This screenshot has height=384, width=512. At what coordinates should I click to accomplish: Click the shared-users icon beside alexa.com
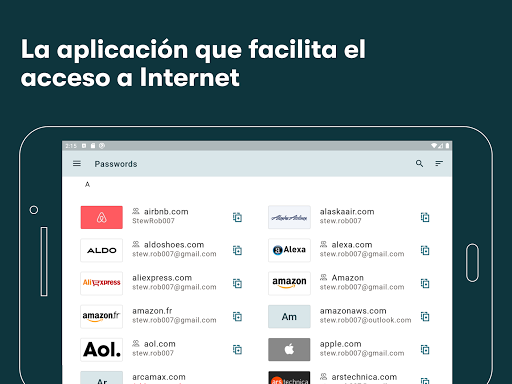(323, 244)
